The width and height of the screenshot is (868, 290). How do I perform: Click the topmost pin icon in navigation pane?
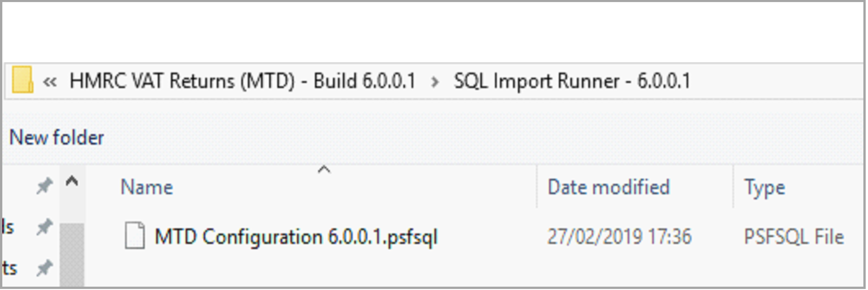44,185
